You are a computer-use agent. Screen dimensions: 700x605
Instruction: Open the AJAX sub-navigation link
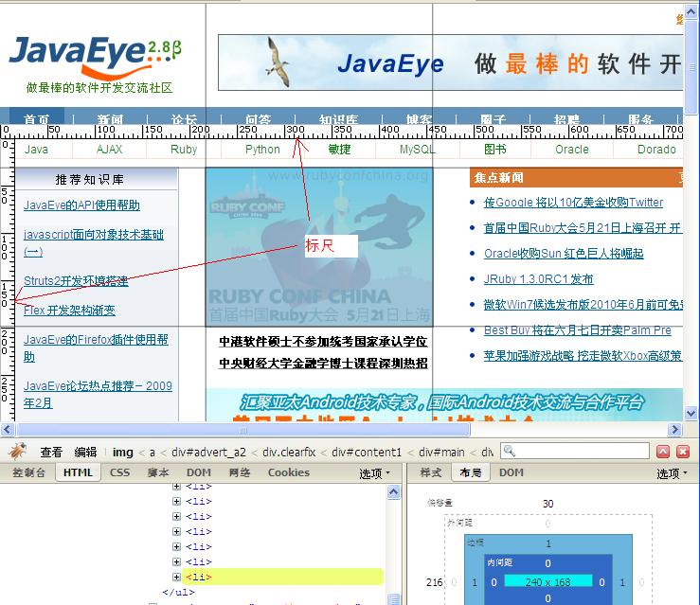[x=109, y=150]
